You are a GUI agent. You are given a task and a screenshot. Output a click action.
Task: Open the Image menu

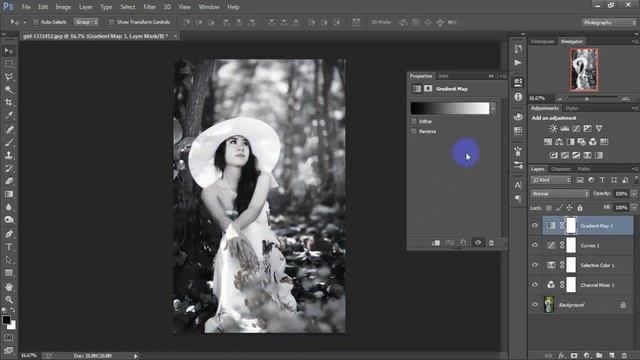pyautogui.click(x=63, y=7)
